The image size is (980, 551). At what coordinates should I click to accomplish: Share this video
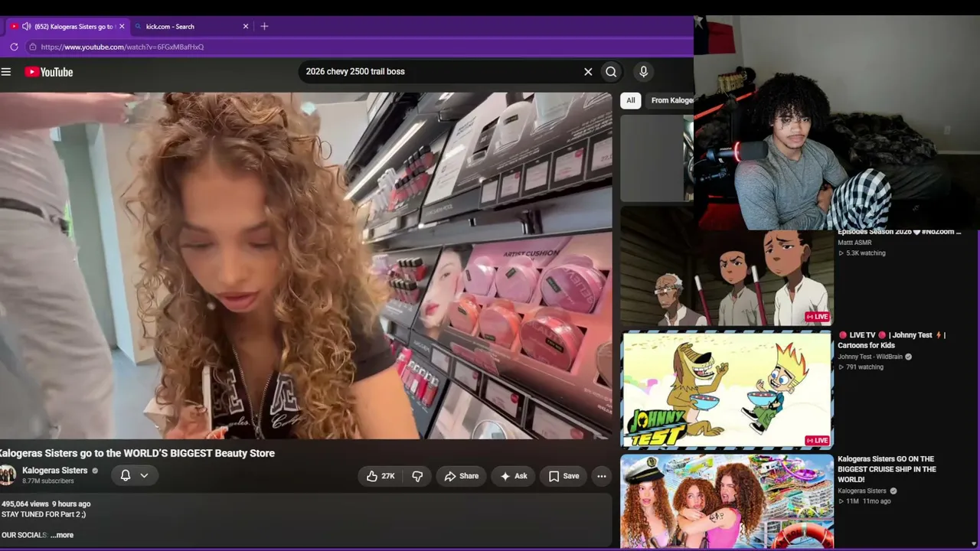click(x=461, y=476)
